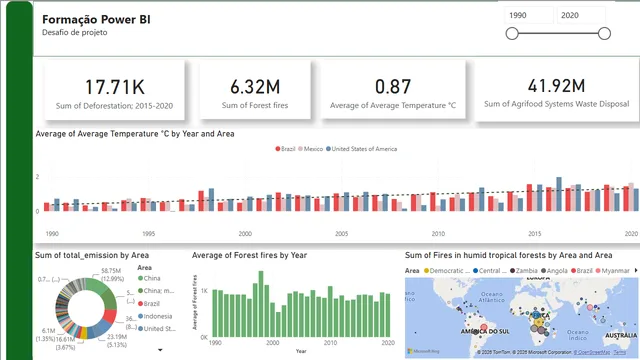640x360 pixels.
Task: Click China legend item in emission donut
Action: [149, 278]
